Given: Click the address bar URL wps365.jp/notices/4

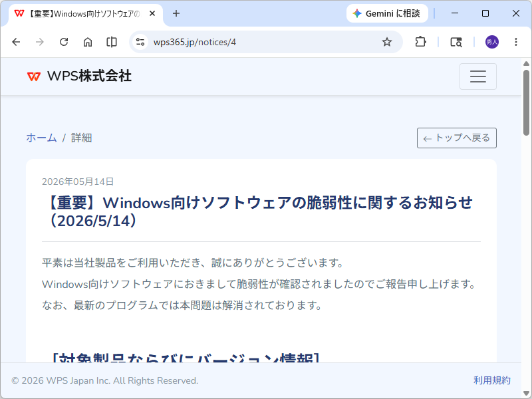Looking at the screenshot, I should [194, 42].
